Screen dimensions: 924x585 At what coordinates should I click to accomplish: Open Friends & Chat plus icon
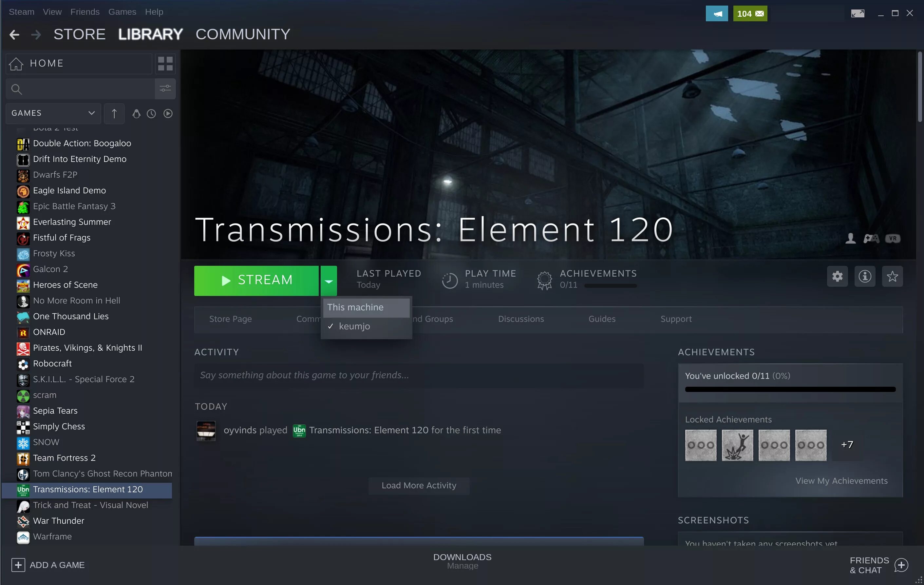901,565
